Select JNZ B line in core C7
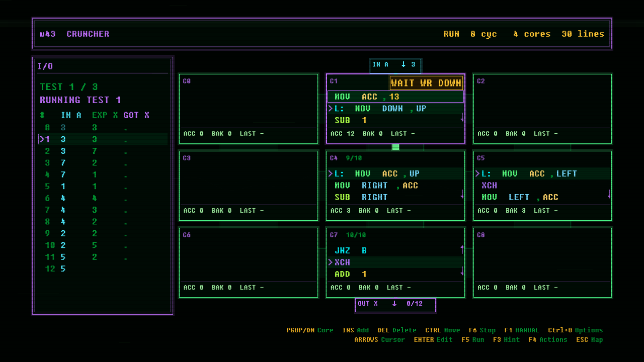 pos(395,250)
